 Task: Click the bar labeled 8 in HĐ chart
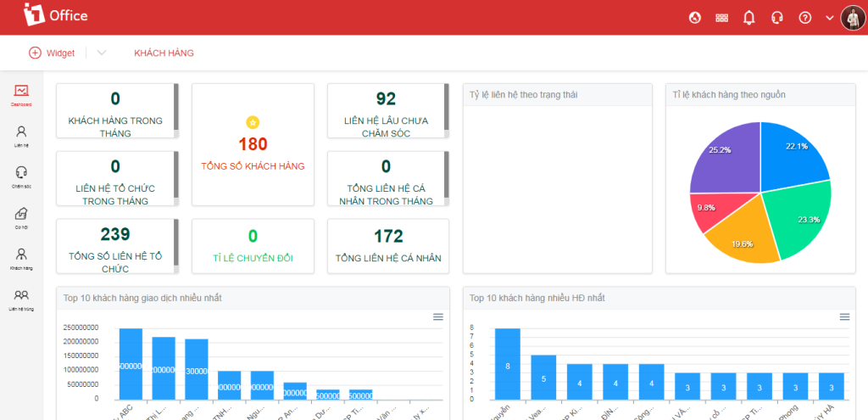pos(508,364)
